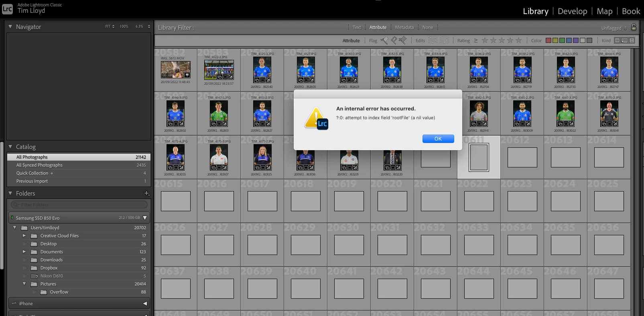Click the Folders panel plus icon
The image size is (644, 316).
tap(147, 194)
